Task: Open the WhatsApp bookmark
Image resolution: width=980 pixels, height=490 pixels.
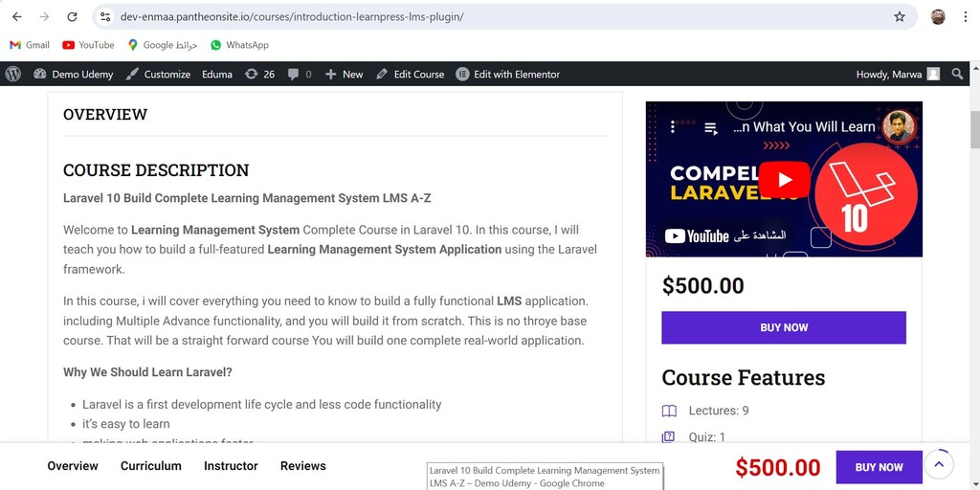Action: pyautogui.click(x=239, y=45)
